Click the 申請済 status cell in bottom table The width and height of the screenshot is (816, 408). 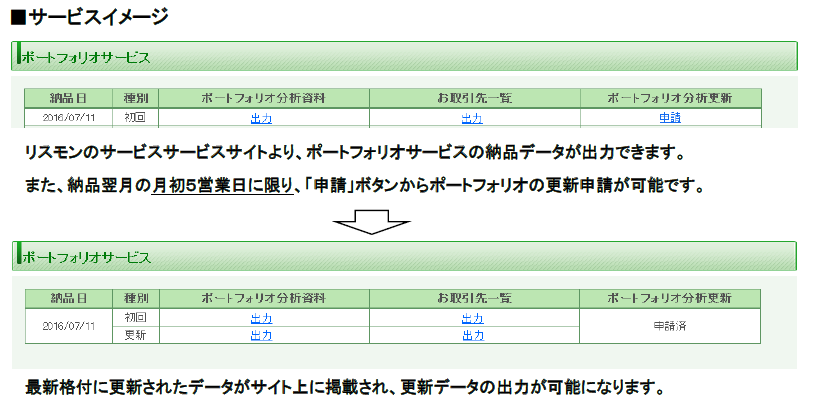(670, 326)
